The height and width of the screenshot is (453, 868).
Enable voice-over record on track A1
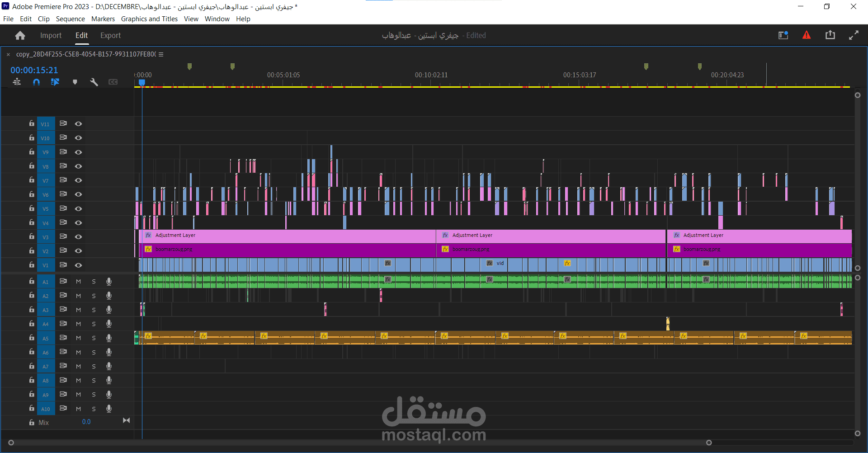pyautogui.click(x=109, y=281)
